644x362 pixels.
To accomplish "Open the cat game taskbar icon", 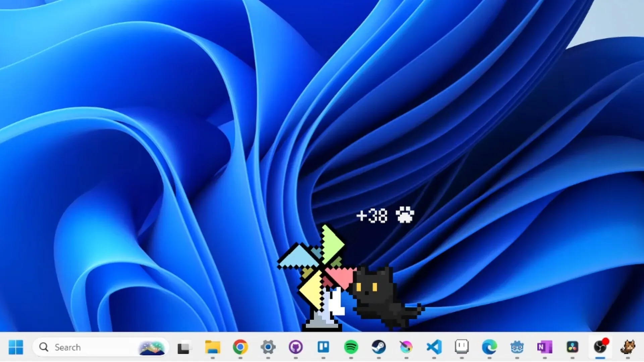I will point(628,347).
